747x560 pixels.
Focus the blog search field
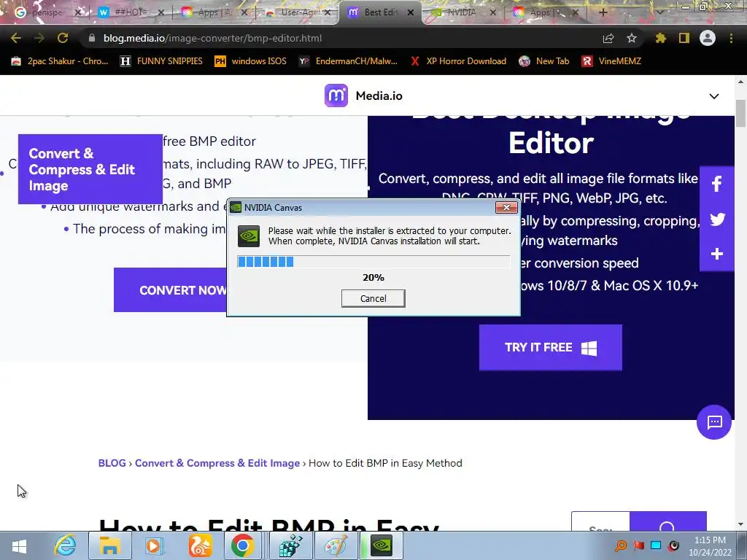coord(600,522)
